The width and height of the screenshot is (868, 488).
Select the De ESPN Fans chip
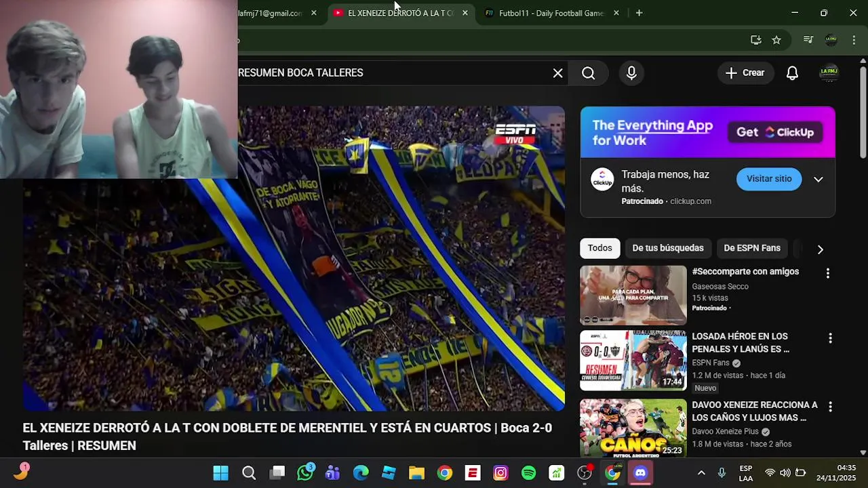pos(752,248)
